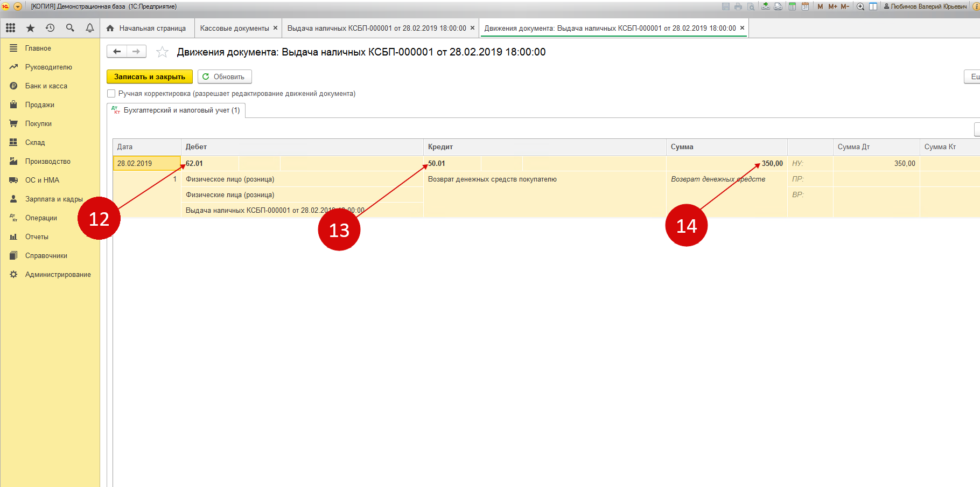Enable the Ручная корректировка checkbox
This screenshot has height=487, width=980.
click(111, 94)
